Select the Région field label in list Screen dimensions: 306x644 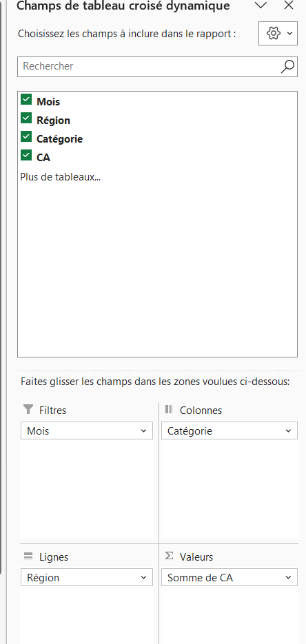pyautogui.click(x=53, y=121)
